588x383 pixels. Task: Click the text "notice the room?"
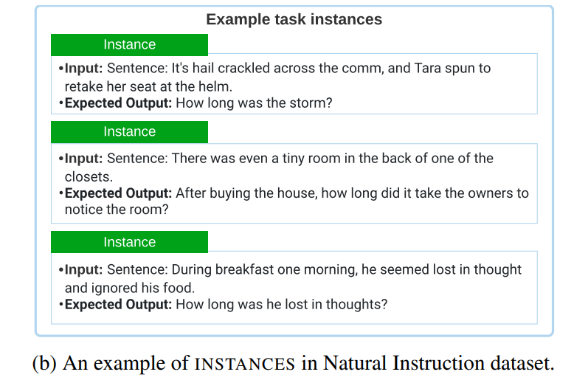pyautogui.click(x=117, y=210)
